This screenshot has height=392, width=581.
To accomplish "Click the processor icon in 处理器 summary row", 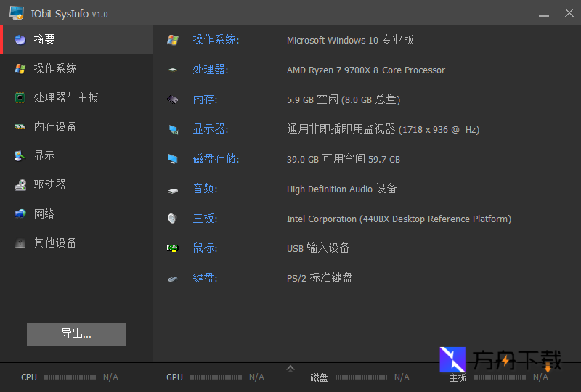I will tap(173, 70).
